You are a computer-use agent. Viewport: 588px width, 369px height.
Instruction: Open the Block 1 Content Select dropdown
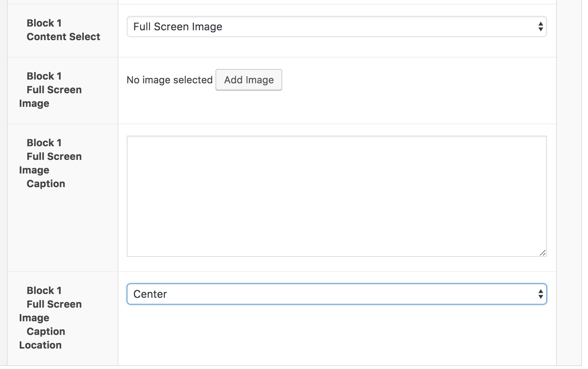(x=336, y=27)
